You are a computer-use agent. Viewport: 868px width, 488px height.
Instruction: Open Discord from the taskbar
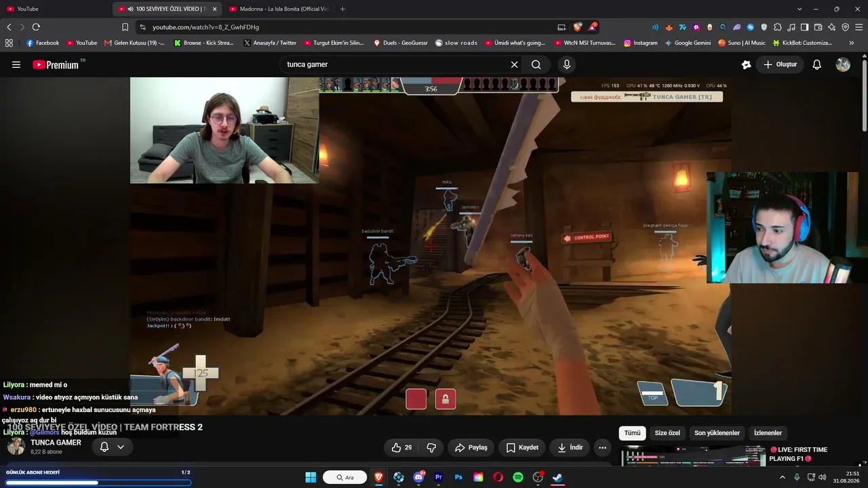(418, 477)
